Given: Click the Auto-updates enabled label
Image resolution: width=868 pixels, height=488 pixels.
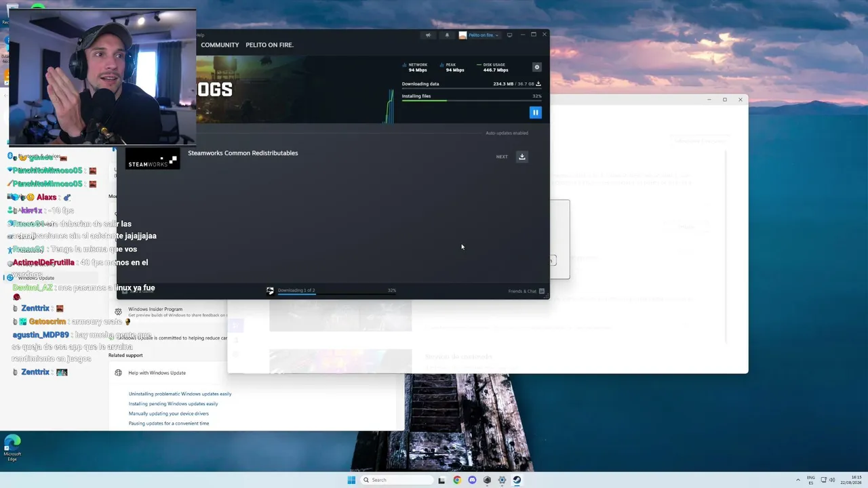Looking at the screenshot, I should click(507, 133).
